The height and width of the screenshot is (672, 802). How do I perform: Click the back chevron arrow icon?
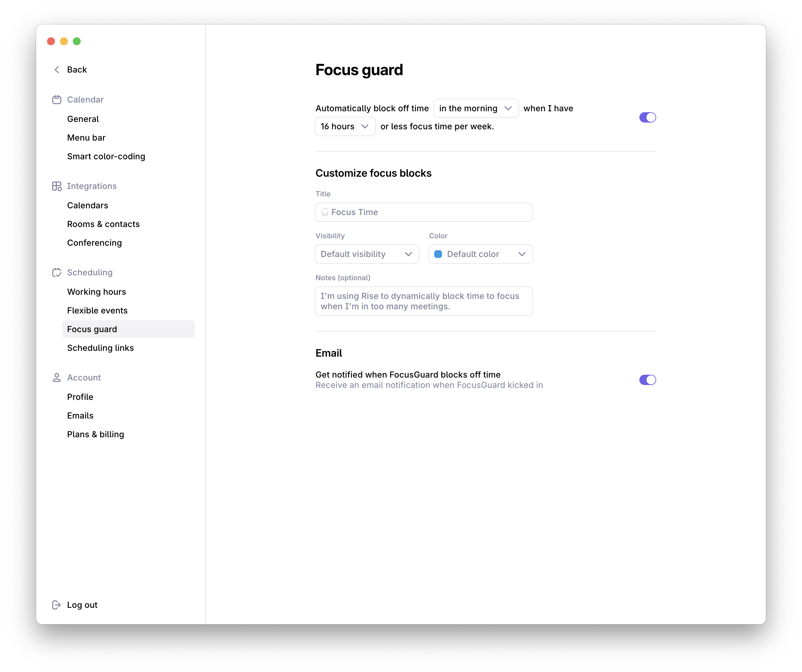(57, 70)
